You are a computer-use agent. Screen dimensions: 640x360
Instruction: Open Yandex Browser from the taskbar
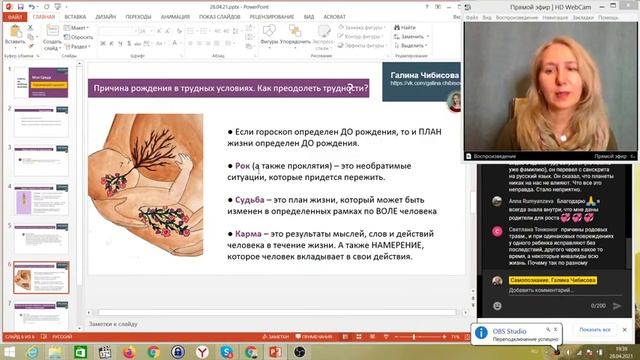(x=202, y=352)
